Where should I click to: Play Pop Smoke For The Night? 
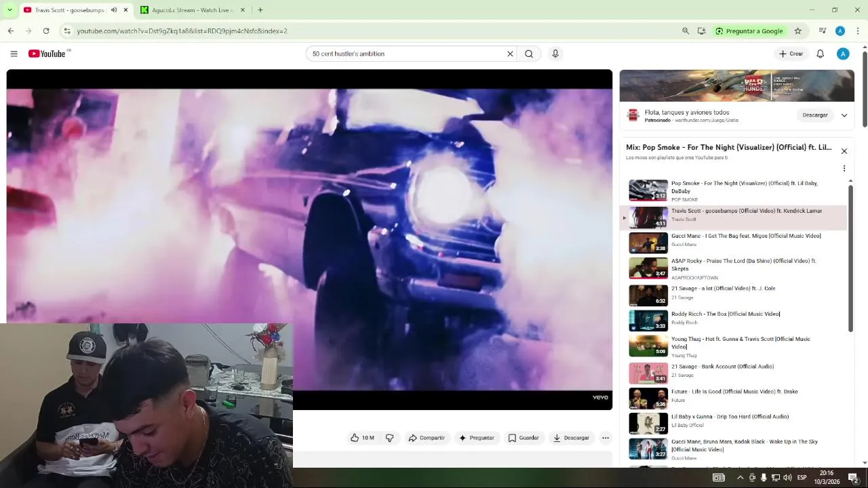pyautogui.click(x=733, y=190)
